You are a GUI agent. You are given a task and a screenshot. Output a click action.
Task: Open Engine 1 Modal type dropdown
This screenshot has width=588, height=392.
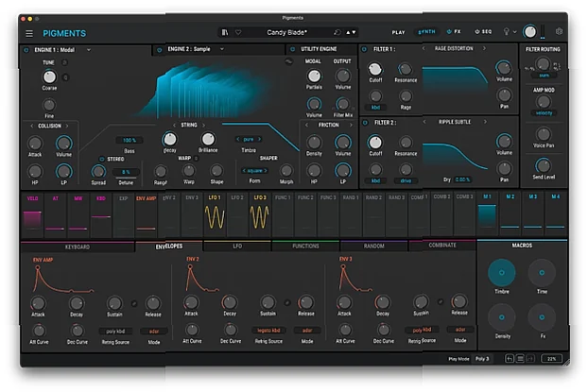(x=89, y=50)
